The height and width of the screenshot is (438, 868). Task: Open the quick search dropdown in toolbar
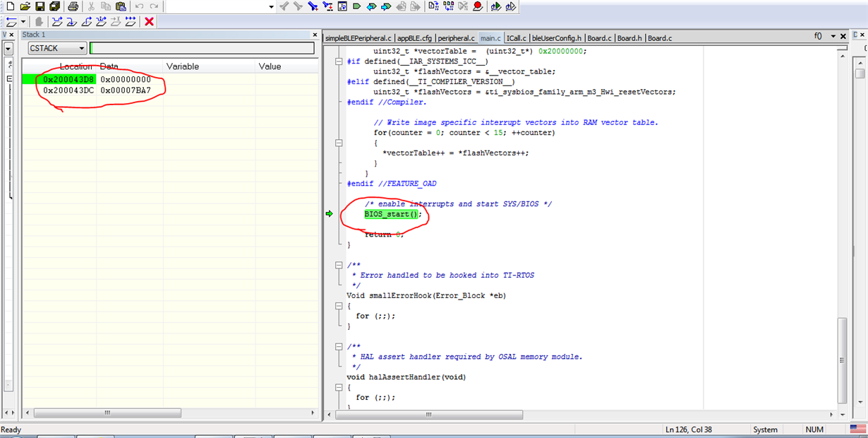(x=272, y=6)
